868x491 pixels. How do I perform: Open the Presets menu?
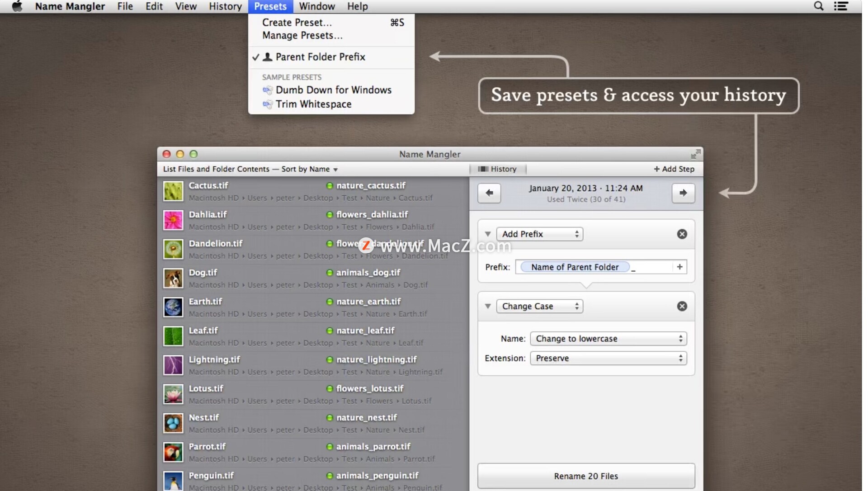270,6
